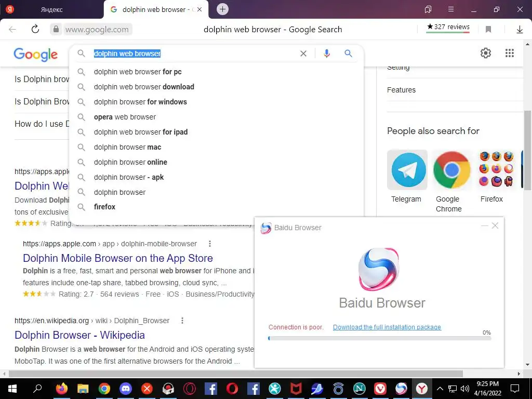The image size is (532, 399).
Task: Choose suggestion 'opera web browser'
Action: pyautogui.click(x=217, y=117)
